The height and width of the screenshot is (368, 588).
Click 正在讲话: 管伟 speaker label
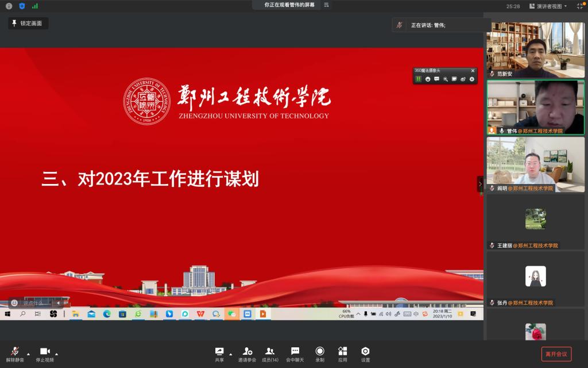coord(428,25)
